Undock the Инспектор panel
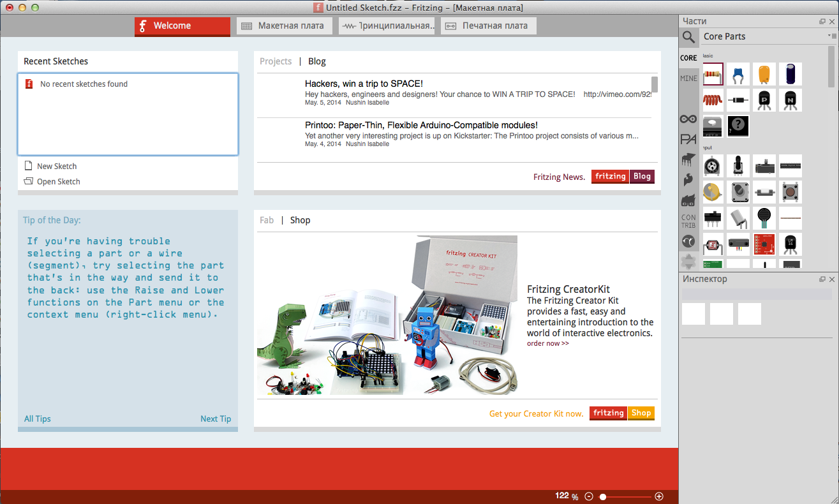839x504 pixels. click(x=822, y=279)
